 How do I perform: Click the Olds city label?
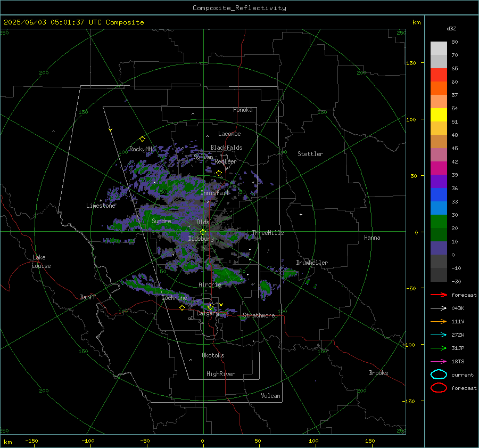(203, 222)
